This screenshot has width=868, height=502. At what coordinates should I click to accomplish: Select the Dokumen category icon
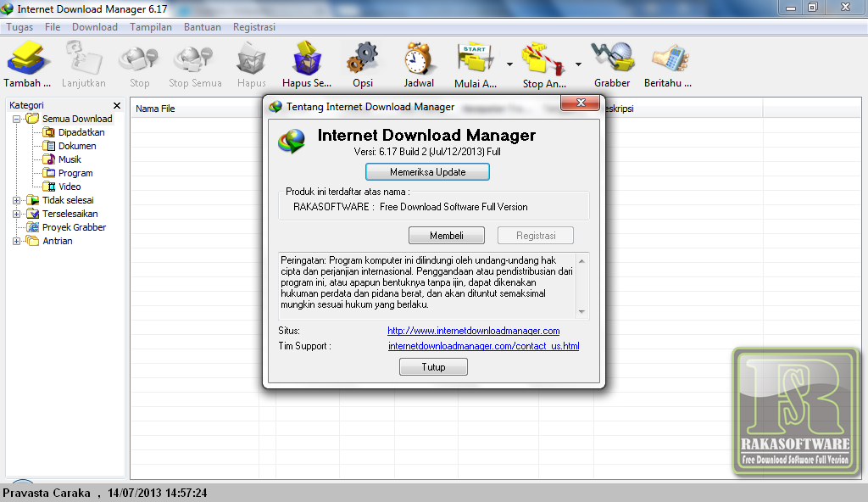click(x=48, y=146)
